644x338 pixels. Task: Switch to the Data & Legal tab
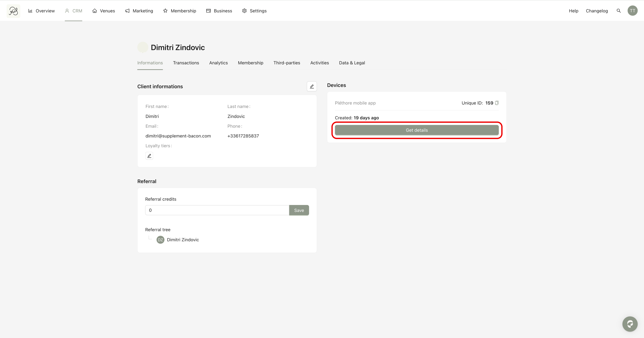352,63
